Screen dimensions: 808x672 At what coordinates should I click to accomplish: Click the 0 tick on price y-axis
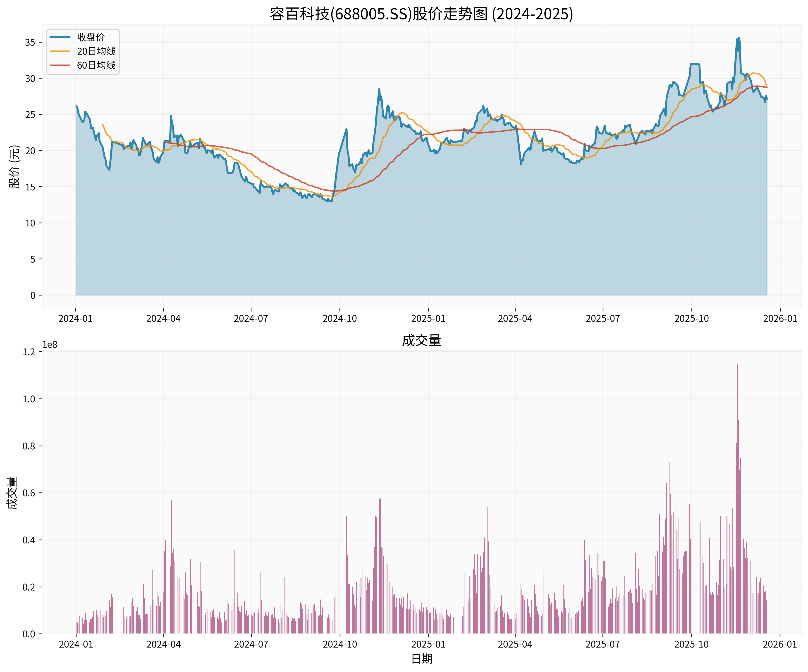pyautogui.click(x=33, y=295)
